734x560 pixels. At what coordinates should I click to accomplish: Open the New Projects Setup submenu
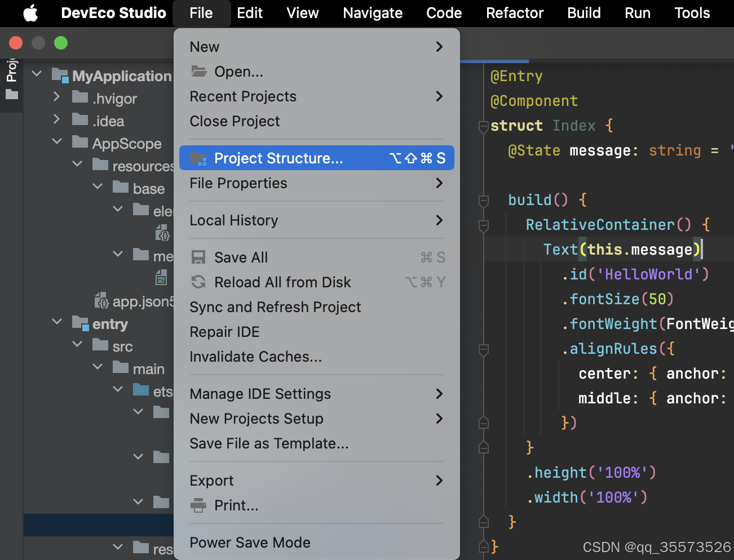[x=317, y=419]
